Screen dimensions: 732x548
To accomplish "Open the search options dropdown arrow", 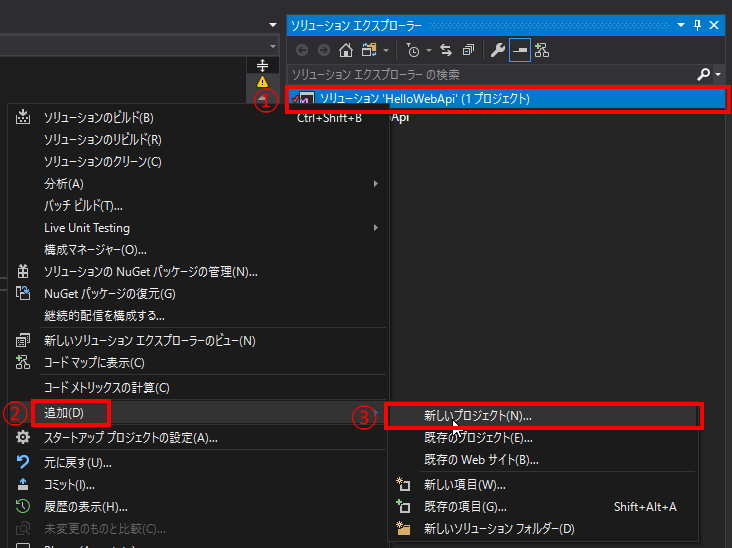I will point(718,75).
